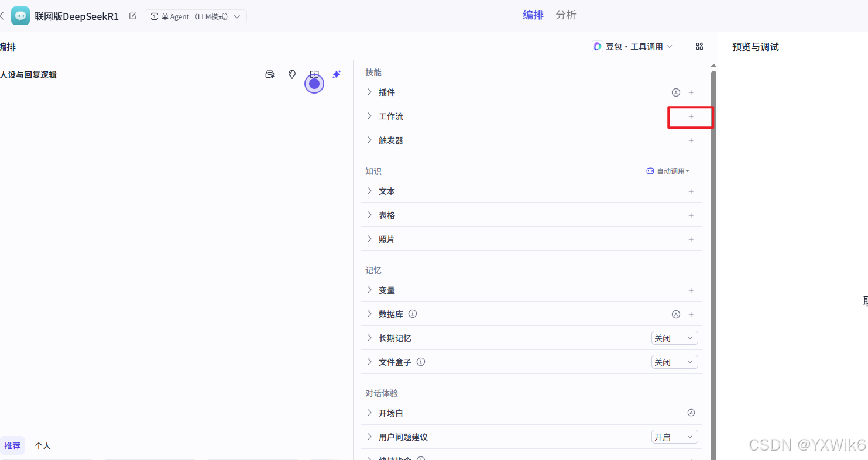Expand the 触发器 section chevron

[369, 140]
